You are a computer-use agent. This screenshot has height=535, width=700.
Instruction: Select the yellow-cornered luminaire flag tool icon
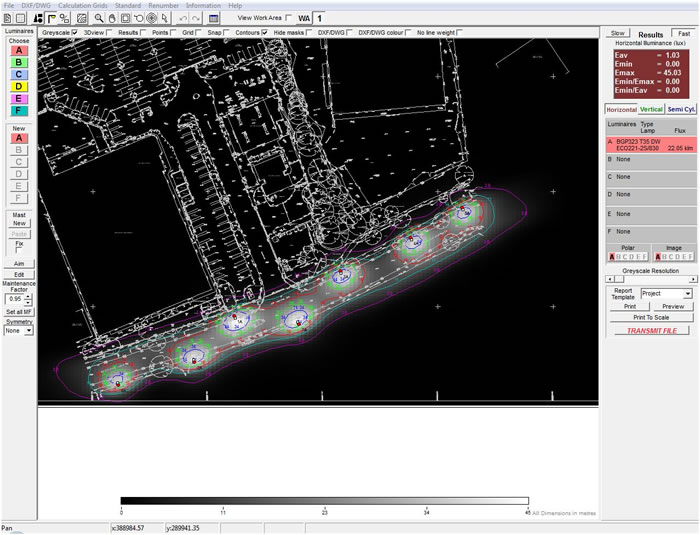52,18
